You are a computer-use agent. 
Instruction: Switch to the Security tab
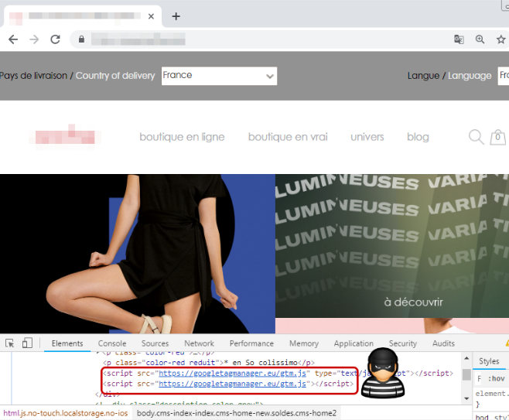click(x=403, y=343)
